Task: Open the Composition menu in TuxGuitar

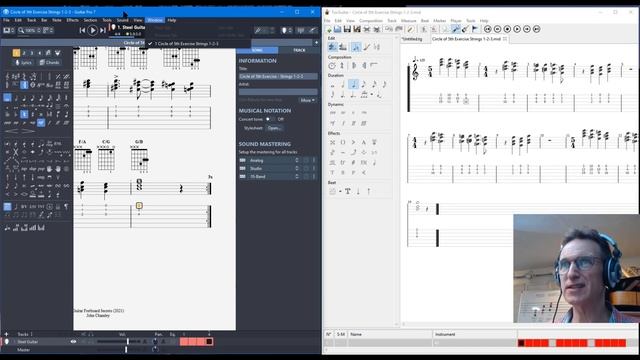Action: click(x=371, y=20)
